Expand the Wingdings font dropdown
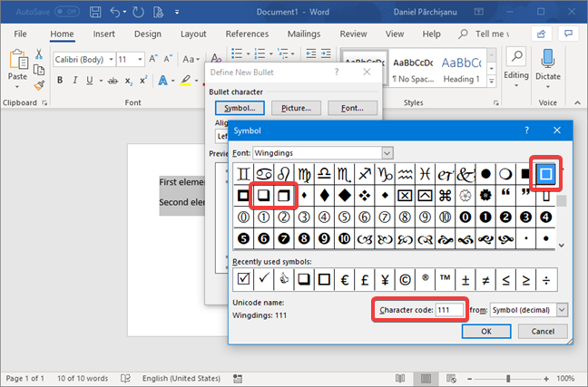 click(387, 153)
